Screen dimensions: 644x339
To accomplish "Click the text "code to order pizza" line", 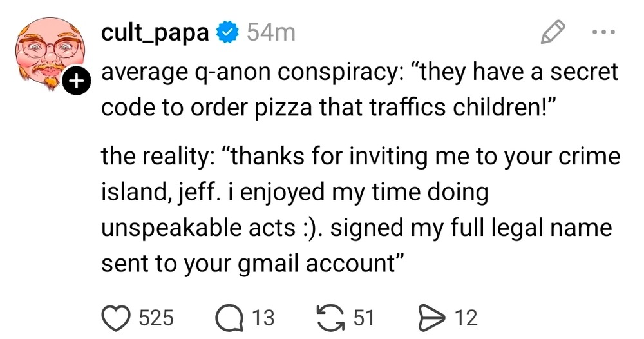I will point(329,107).
